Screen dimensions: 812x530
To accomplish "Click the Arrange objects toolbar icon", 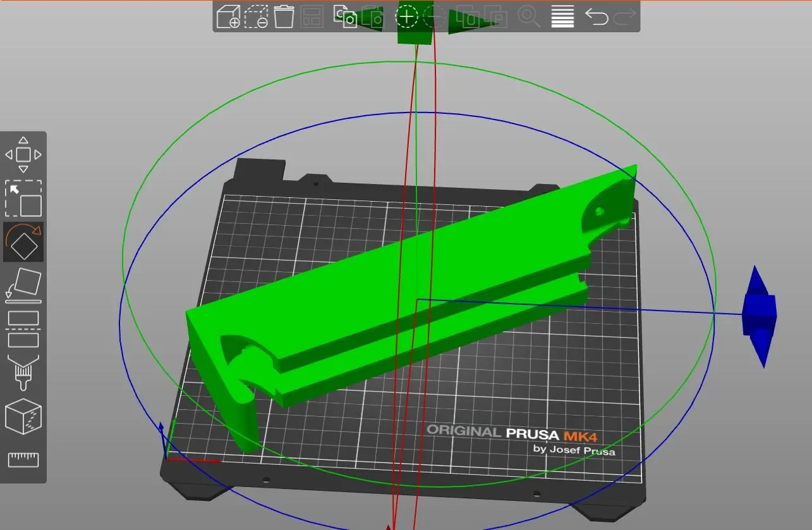I will tap(312, 16).
